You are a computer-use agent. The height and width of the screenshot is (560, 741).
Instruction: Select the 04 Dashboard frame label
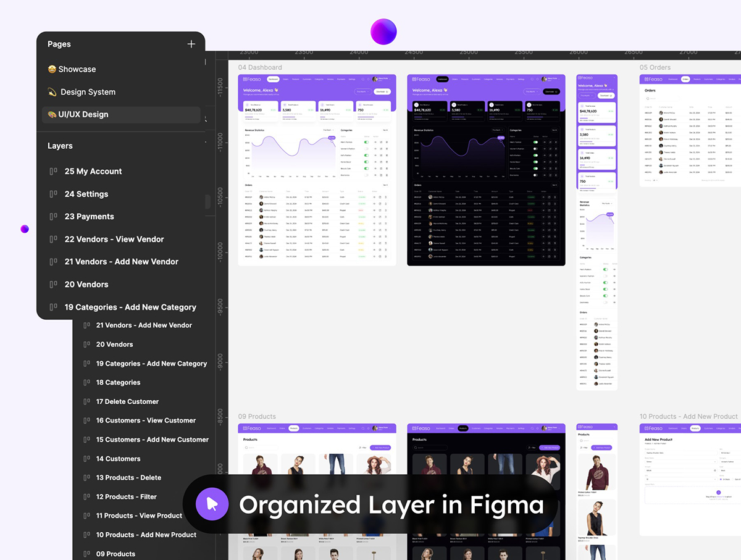coord(260,67)
